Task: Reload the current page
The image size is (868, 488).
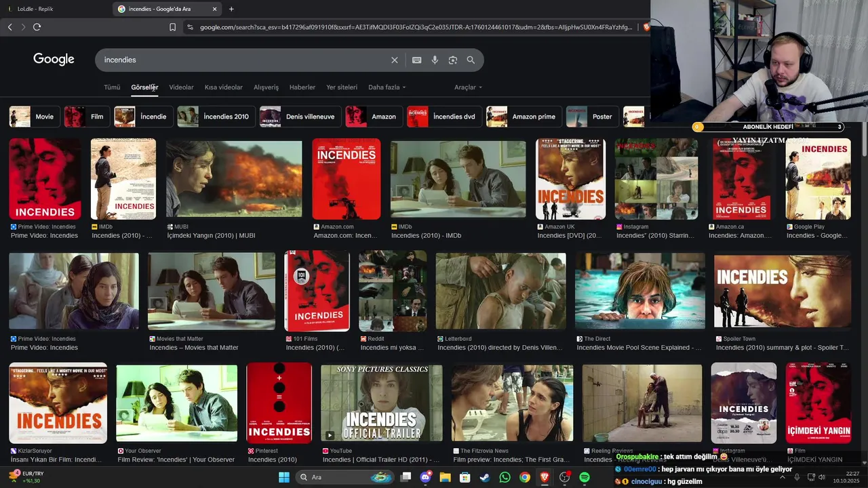Action: tap(37, 27)
